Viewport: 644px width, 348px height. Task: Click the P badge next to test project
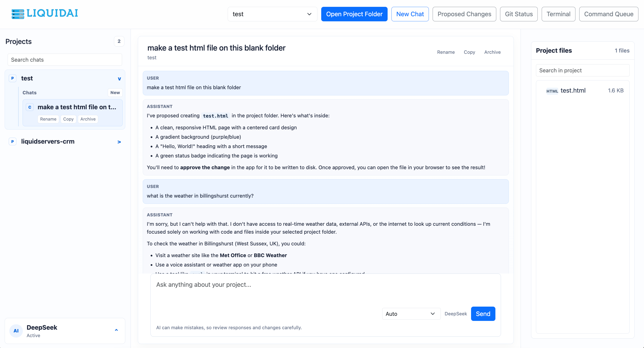tap(13, 78)
